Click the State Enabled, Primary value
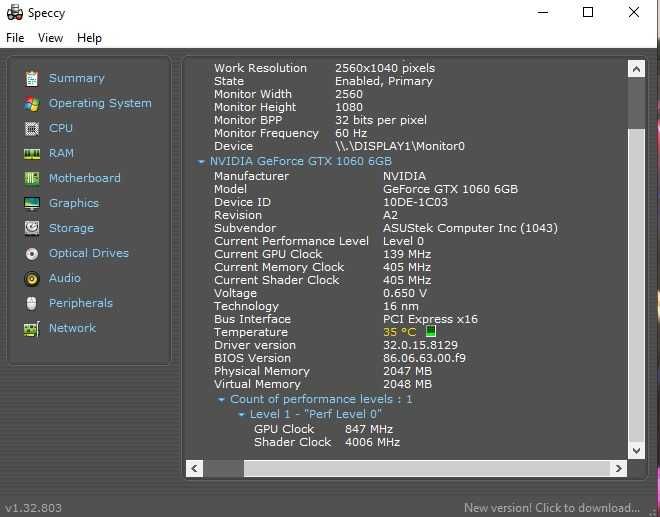 pos(383,81)
